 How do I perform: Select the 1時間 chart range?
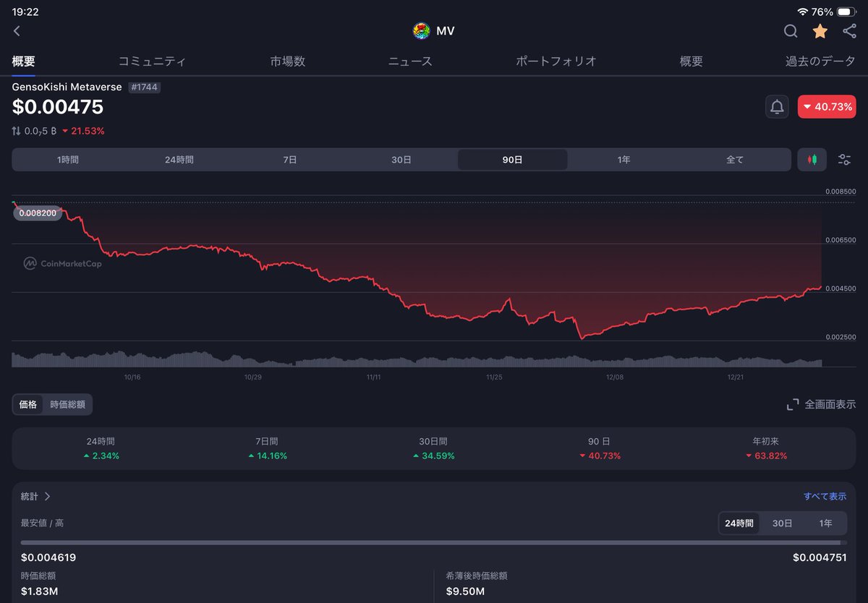68,160
